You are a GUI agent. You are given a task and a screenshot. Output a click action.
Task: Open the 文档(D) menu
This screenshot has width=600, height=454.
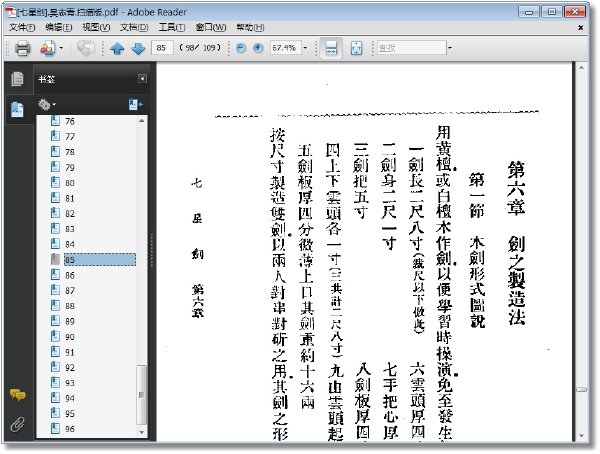134,27
